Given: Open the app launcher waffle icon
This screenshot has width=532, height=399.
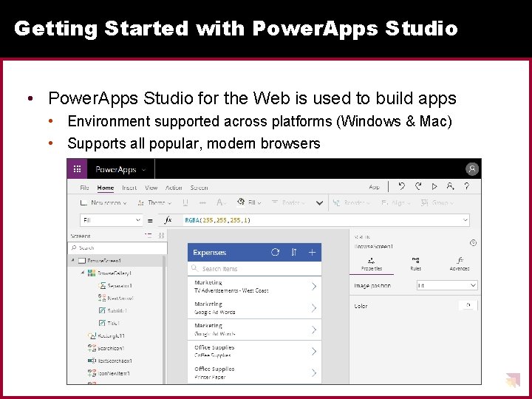Looking at the screenshot, I should [77, 168].
